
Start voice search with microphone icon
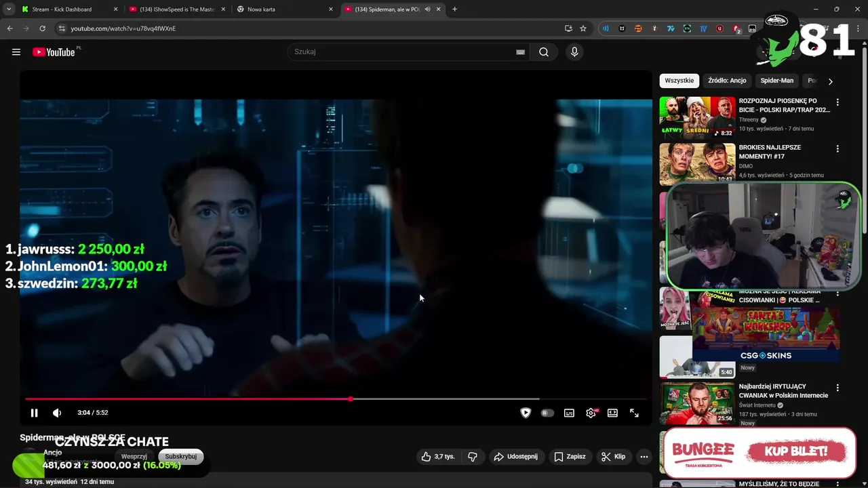coord(574,52)
